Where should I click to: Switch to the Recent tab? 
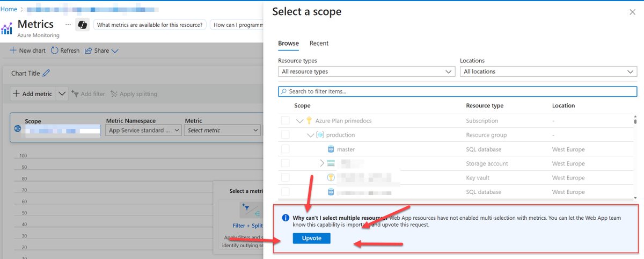click(319, 43)
